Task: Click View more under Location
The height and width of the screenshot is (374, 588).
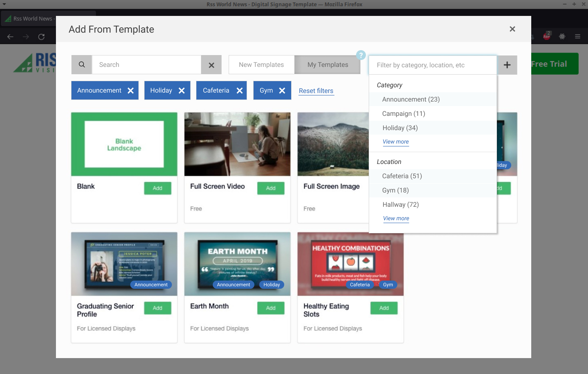Action: click(396, 219)
